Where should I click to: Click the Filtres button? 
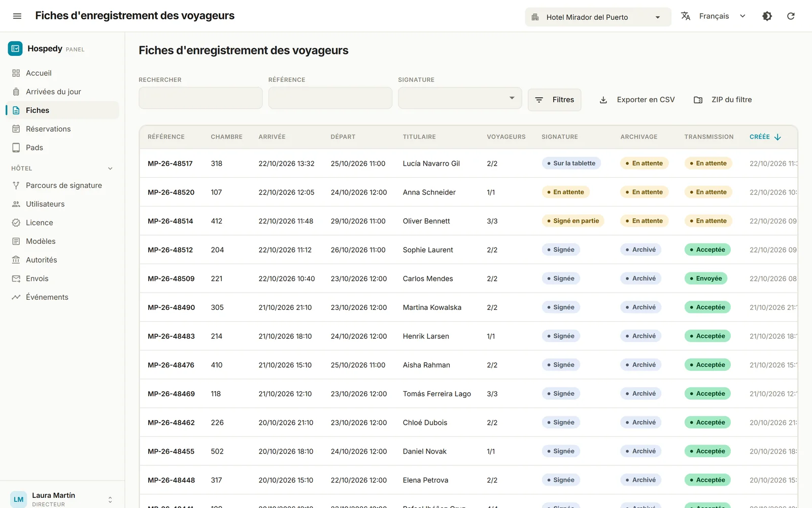[x=555, y=100]
